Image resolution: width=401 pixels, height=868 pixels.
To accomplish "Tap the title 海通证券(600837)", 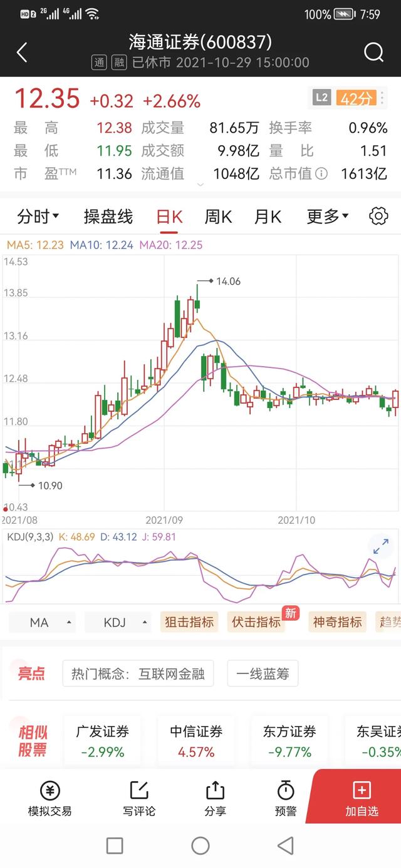I will pos(200,42).
